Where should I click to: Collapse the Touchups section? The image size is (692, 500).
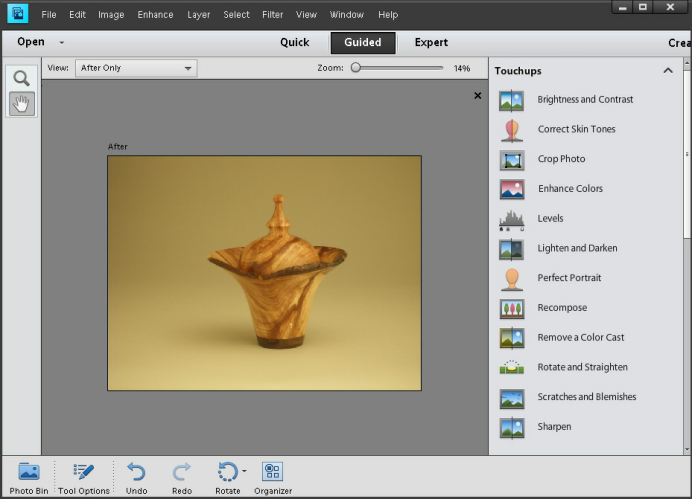668,71
